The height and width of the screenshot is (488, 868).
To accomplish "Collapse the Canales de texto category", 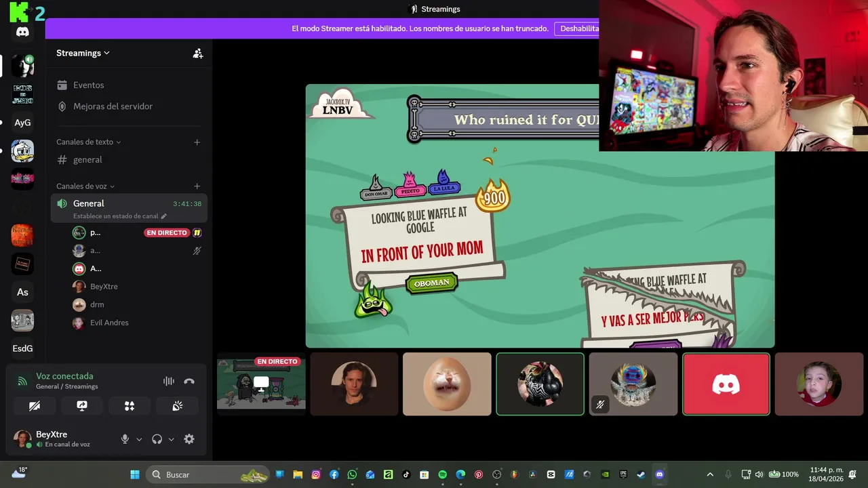I will (89, 142).
